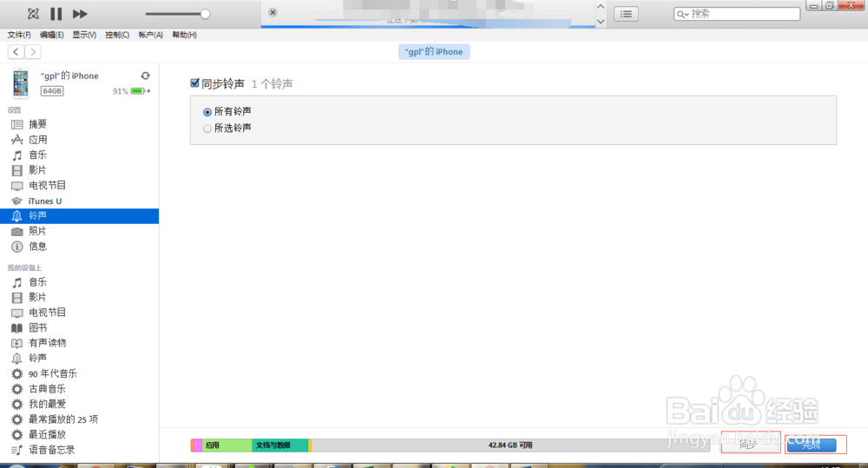The width and height of the screenshot is (868, 468).
Task: Click the "gpl"的 iPhone device tab
Action: 434,51
